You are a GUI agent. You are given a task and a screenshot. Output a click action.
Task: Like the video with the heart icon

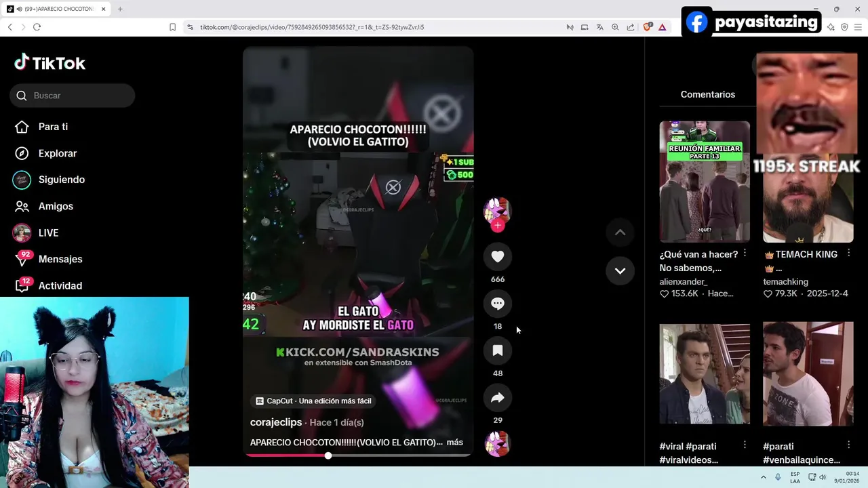(x=498, y=256)
